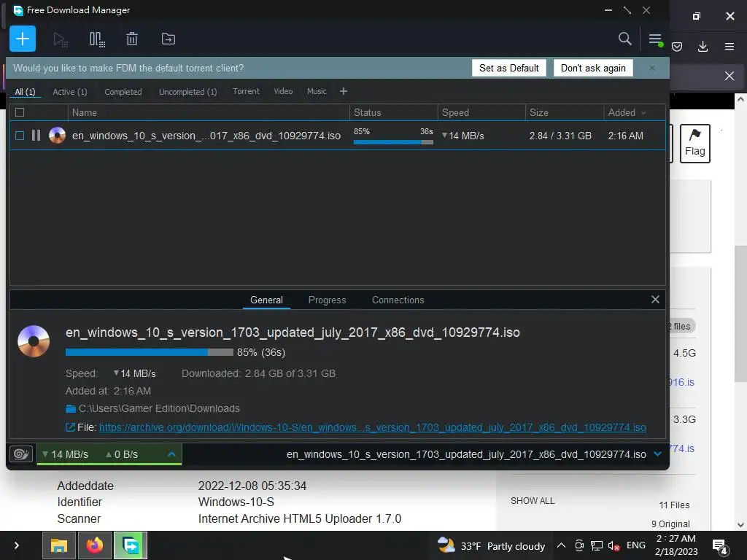
Task: Click the en_windows_10_s ISO file name in row
Action: pyautogui.click(x=206, y=136)
